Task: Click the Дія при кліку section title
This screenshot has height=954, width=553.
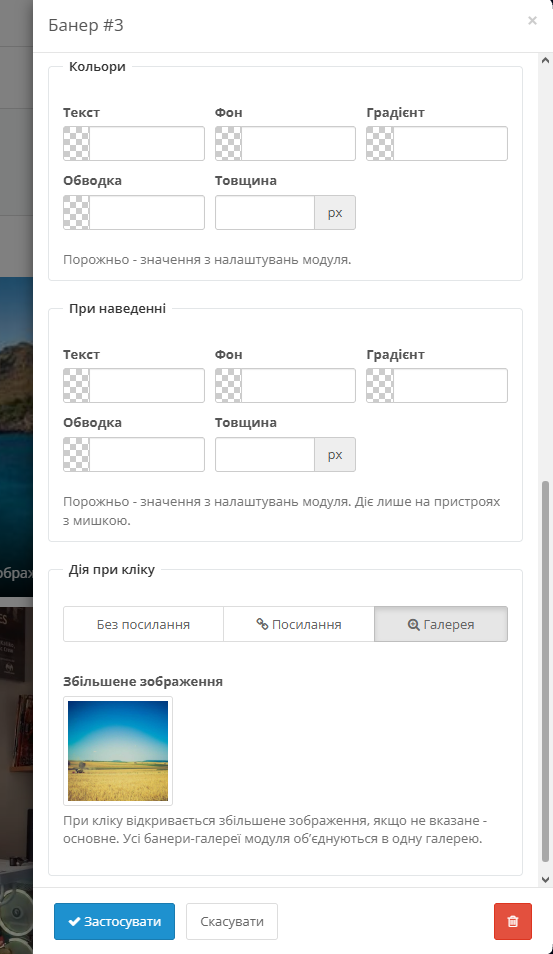Action: pos(112,570)
